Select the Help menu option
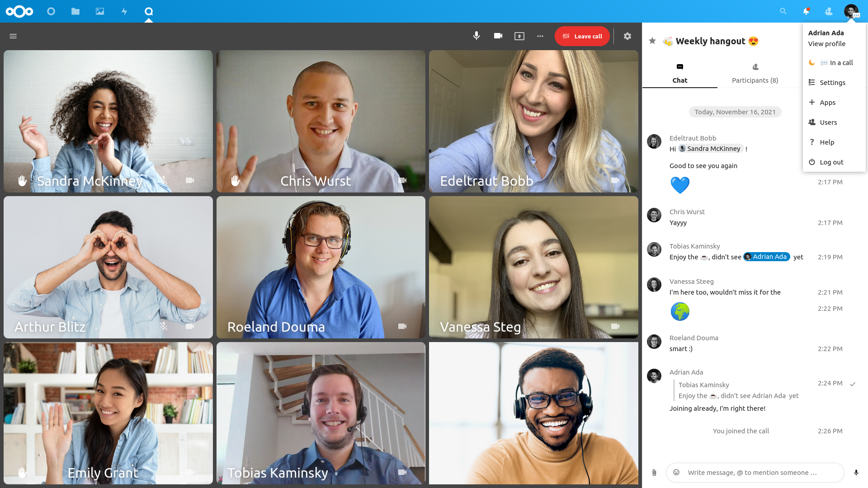 point(827,142)
